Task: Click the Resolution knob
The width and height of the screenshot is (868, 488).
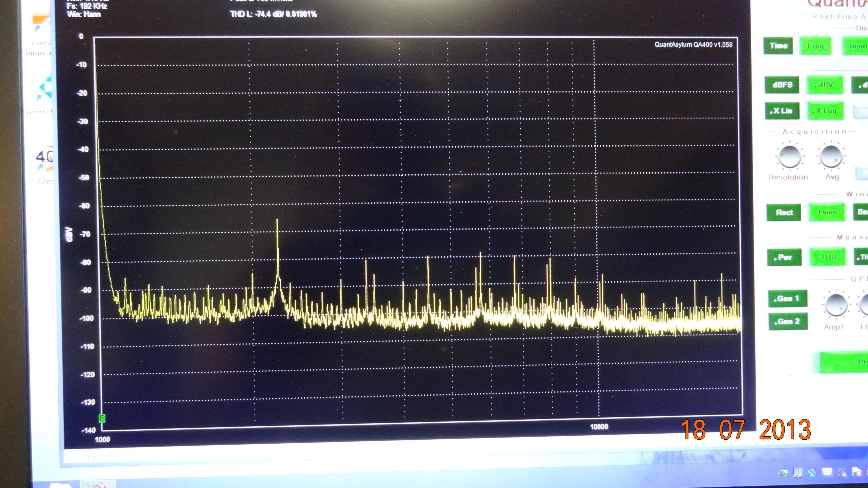Action: pyautogui.click(x=789, y=157)
